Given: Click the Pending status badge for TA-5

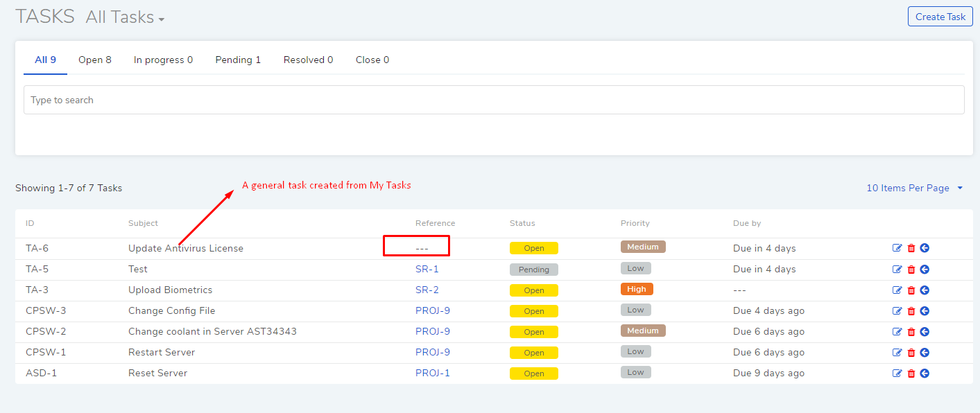Looking at the screenshot, I should [534, 270].
